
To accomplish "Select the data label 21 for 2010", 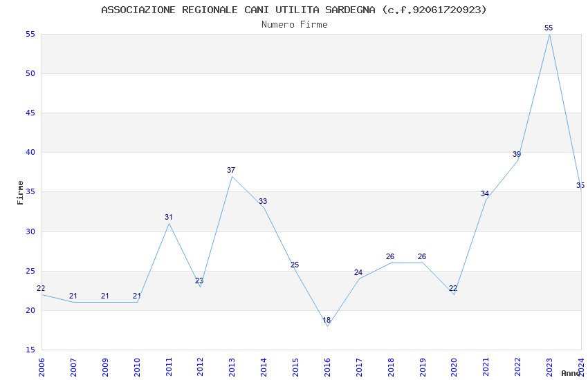I will [x=136, y=296].
